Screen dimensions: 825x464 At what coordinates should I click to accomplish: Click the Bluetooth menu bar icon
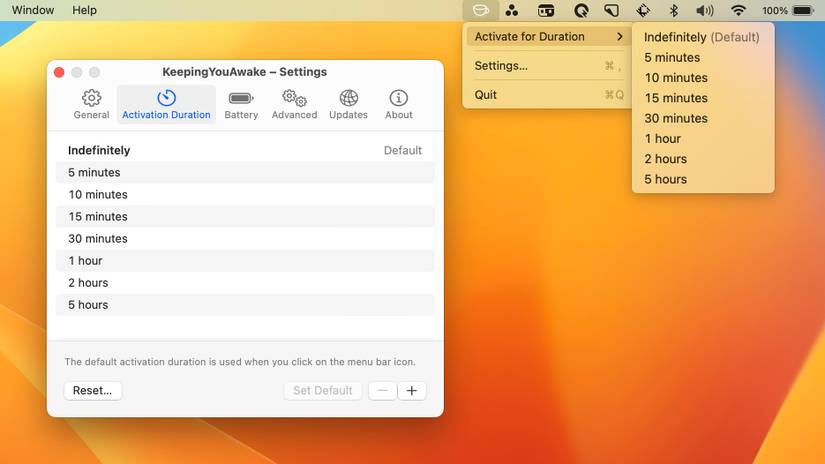673,10
